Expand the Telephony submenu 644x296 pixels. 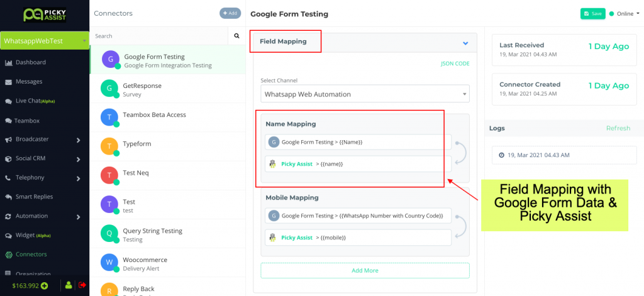(x=78, y=178)
